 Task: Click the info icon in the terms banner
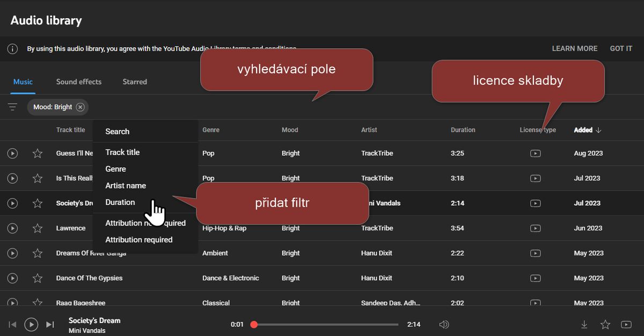(x=12, y=49)
